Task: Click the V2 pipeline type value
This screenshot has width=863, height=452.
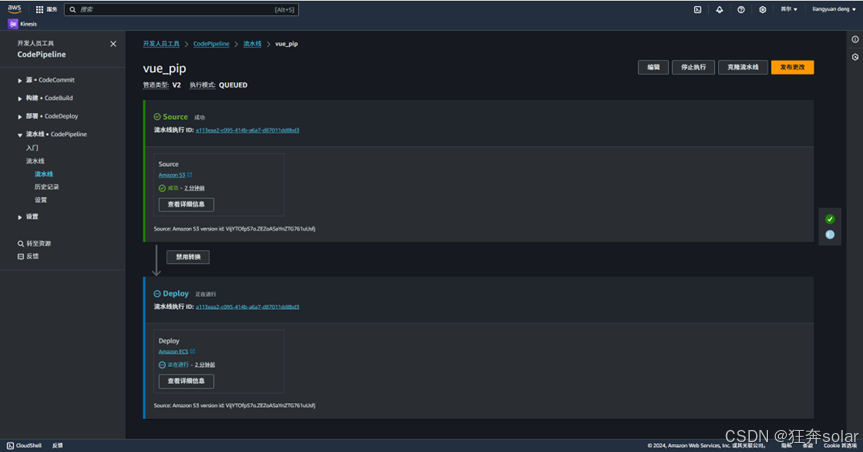Action: click(176, 85)
